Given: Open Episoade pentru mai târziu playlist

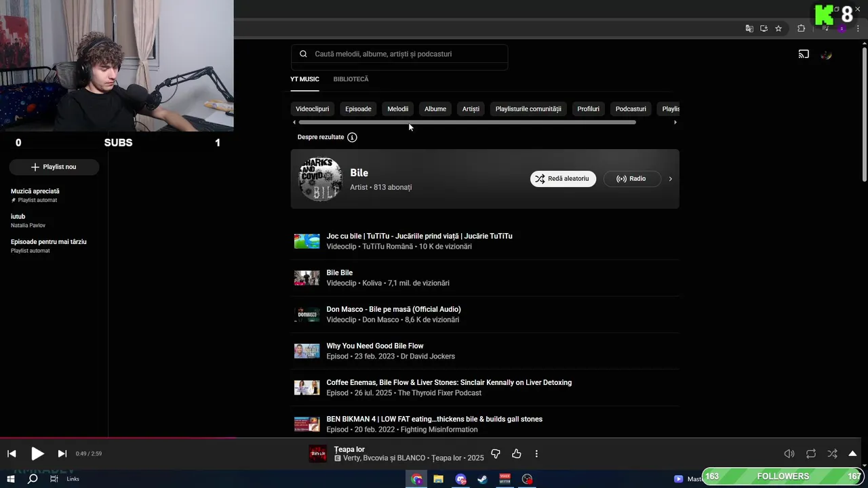Looking at the screenshot, I should click(x=49, y=242).
